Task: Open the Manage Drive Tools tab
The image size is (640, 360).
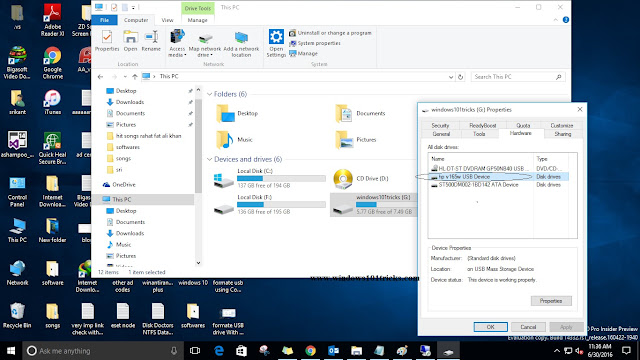Action: pyautogui.click(x=198, y=20)
